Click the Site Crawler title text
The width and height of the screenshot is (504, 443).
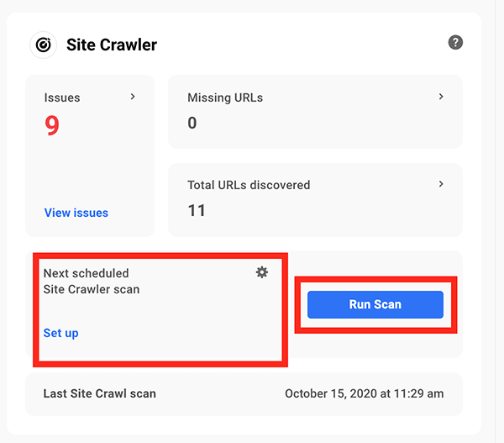pyautogui.click(x=112, y=45)
